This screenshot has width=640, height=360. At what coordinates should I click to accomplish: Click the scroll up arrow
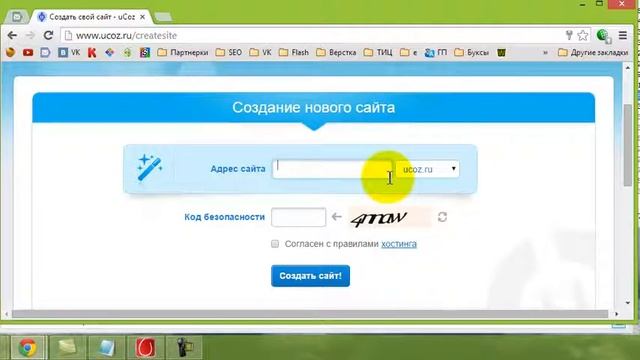coord(628,68)
